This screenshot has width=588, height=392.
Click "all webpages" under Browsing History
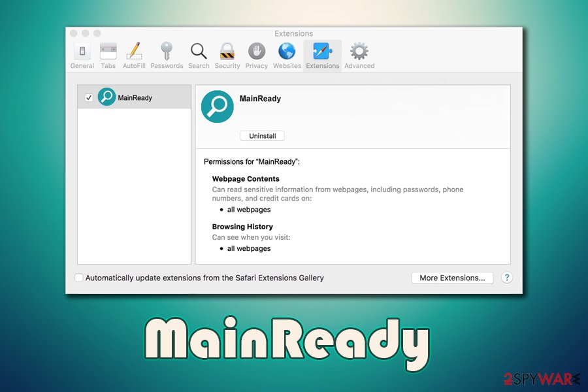(x=249, y=248)
